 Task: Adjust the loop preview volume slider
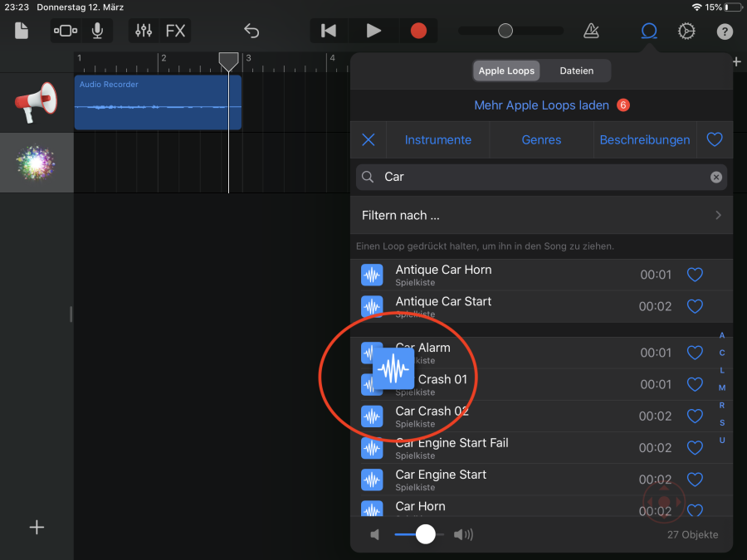pyautogui.click(x=425, y=534)
